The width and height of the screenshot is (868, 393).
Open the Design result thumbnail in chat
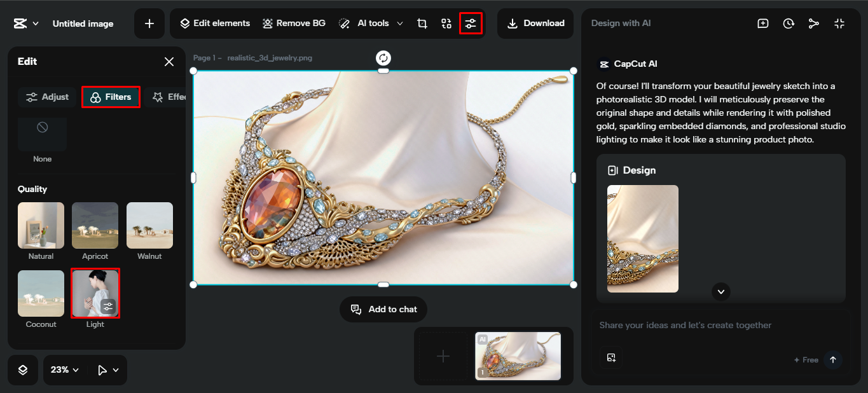coord(643,238)
